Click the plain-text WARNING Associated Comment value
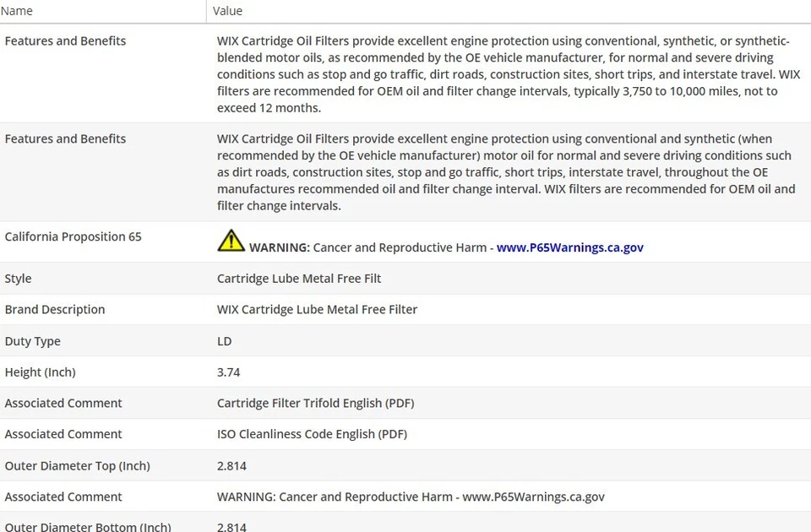The height and width of the screenshot is (532, 811). coord(411,497)
